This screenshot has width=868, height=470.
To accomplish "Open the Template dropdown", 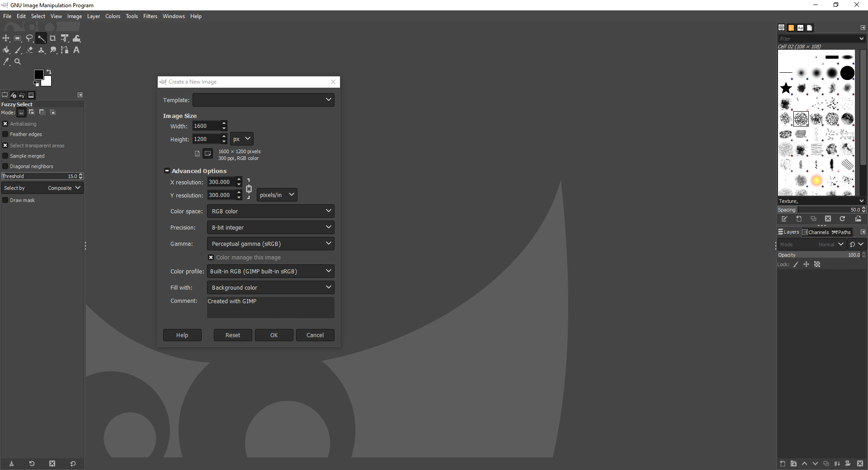I will pyautogui.click(x=264, y=100).
